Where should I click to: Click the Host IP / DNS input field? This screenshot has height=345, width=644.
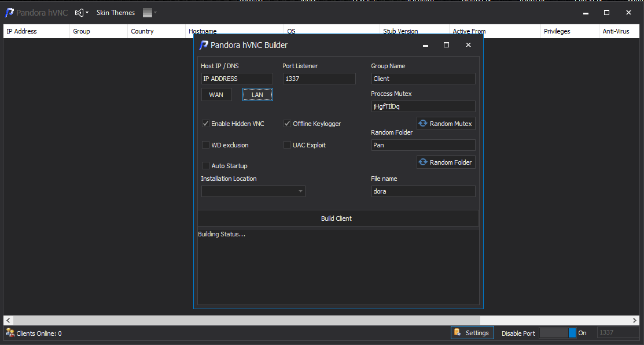237,79
